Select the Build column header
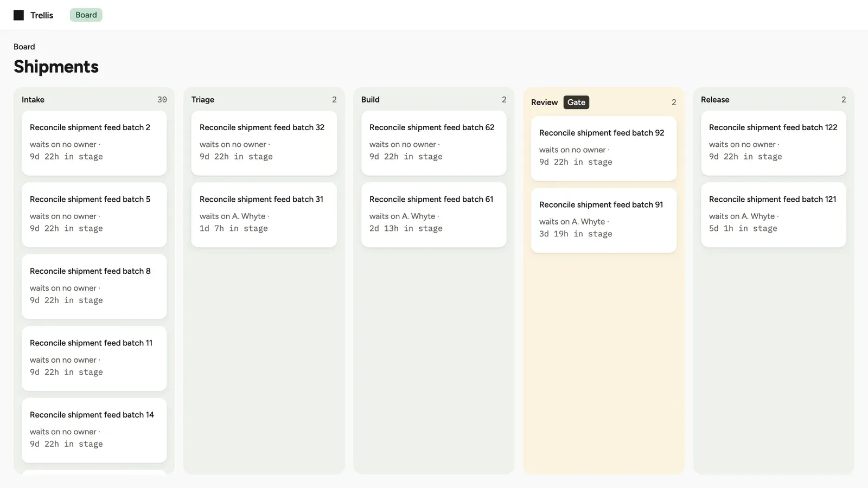The image size is (868, 488). point(371,100)
